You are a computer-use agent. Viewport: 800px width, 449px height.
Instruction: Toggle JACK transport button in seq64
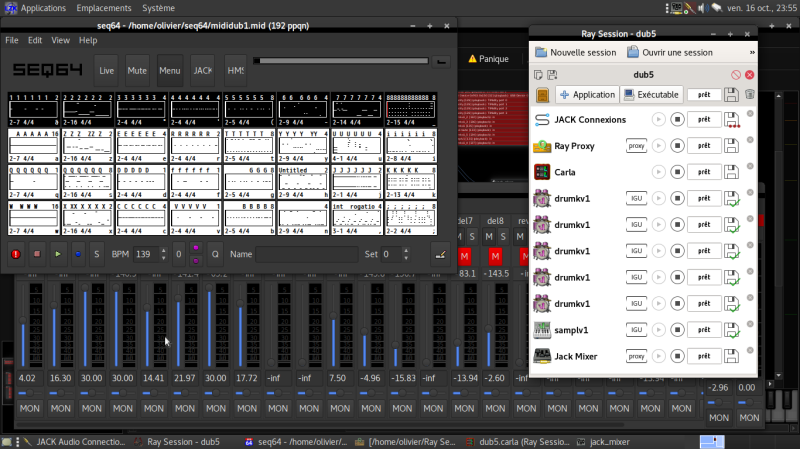[202, 71]
